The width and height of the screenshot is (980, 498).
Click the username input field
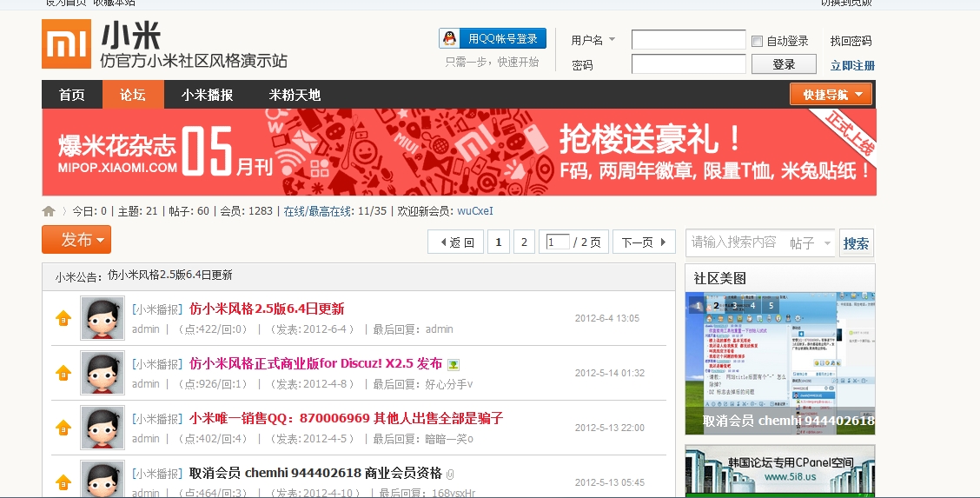tap(689, 39)
